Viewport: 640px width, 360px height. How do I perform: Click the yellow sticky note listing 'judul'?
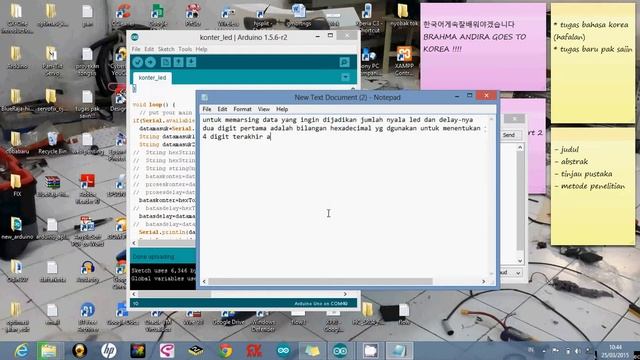pos(593,186)
